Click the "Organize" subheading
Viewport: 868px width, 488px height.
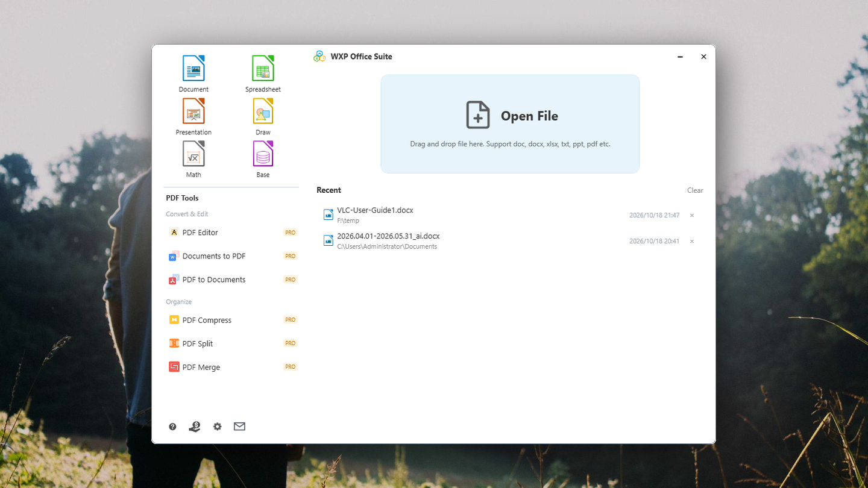[179, 302]
